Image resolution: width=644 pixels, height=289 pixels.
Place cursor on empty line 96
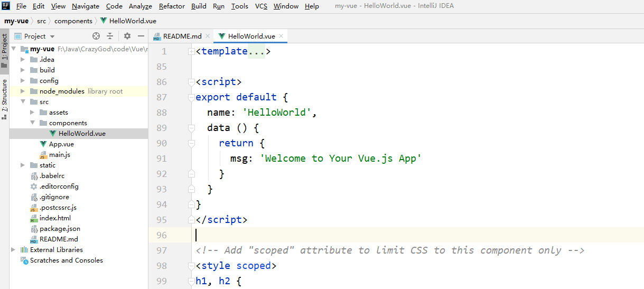pyautogui.click(x=370, y=235)
